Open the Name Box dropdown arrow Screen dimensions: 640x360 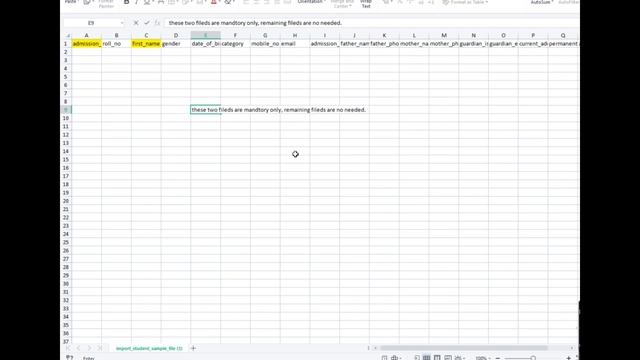122,23
